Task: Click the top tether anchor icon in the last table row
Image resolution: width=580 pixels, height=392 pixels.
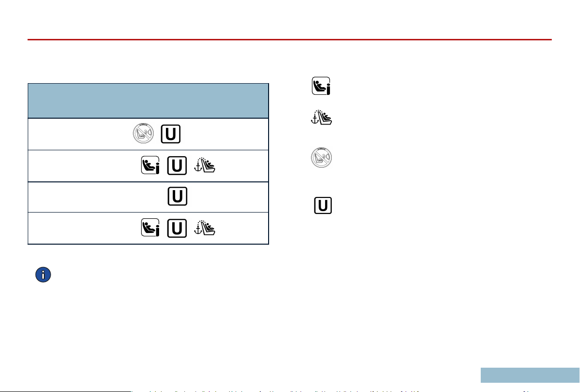Action: click(204, 228)
